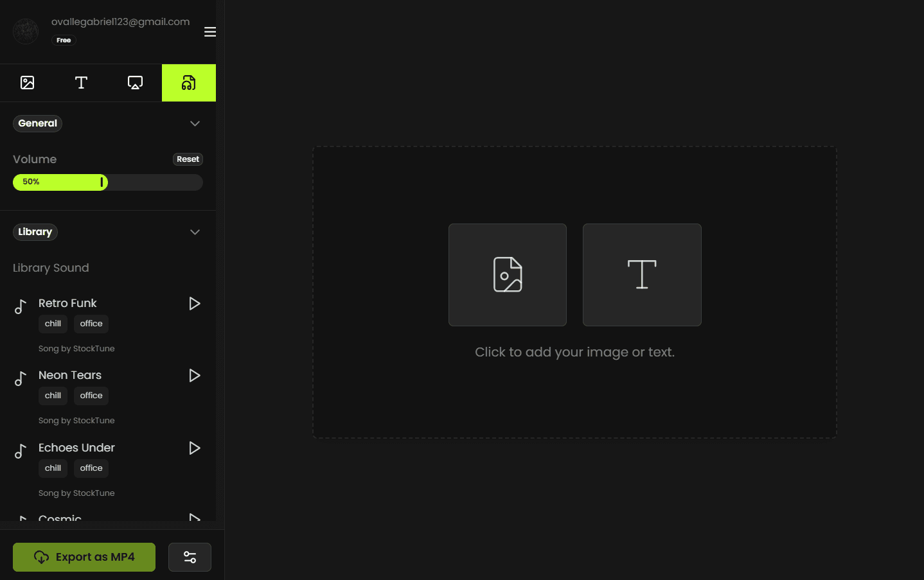The height and width of the screenshot is (580, 924).
Task: Adjust the volume slider handle
Action: click(102, 182)
